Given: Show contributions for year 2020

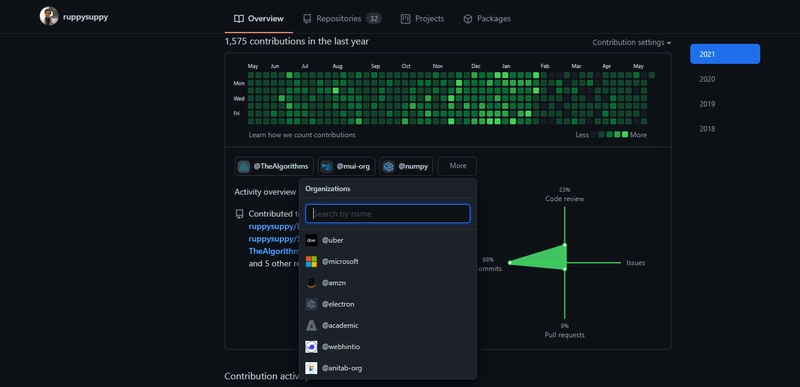Looking at the screenshot, I should click(707, 79).
